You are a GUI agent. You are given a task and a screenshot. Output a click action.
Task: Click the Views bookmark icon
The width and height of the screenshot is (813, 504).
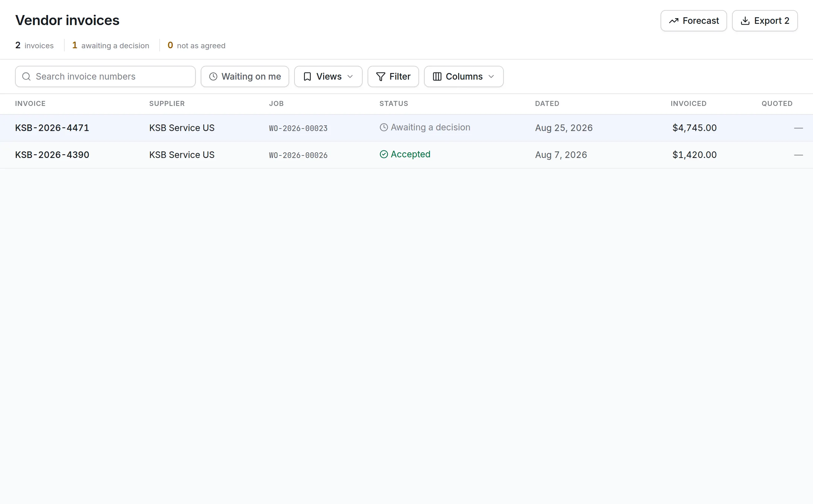(x=307, y=77)
